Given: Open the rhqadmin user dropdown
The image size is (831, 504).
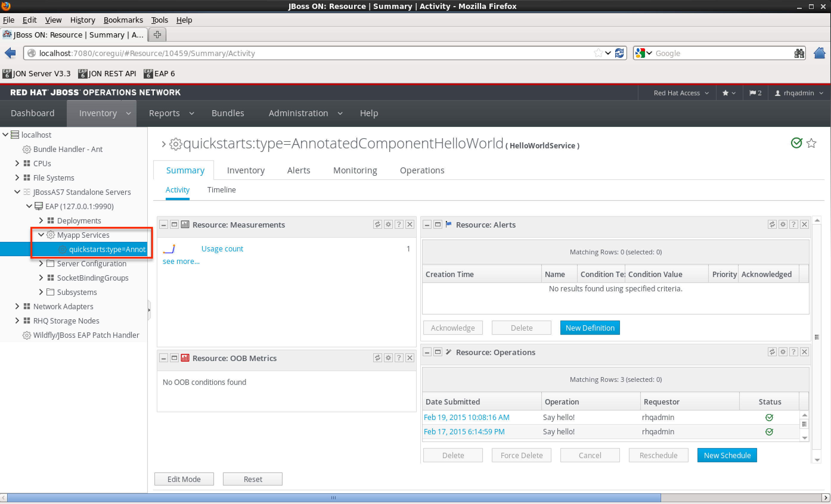Looking at the screenshot, I should [x=799, y=93].
